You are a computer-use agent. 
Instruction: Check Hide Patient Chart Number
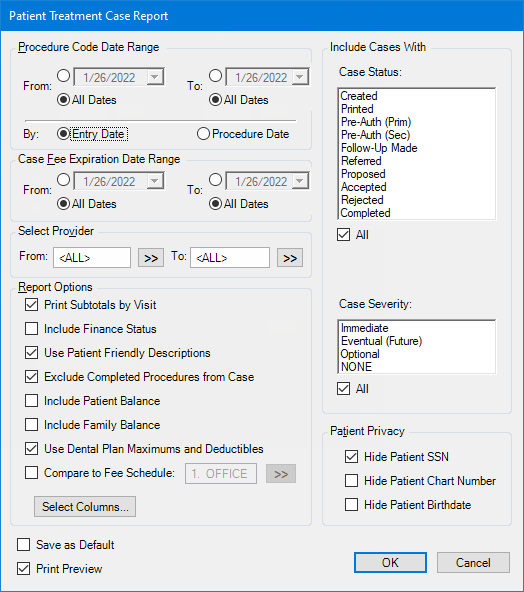(x=351, y=481)
